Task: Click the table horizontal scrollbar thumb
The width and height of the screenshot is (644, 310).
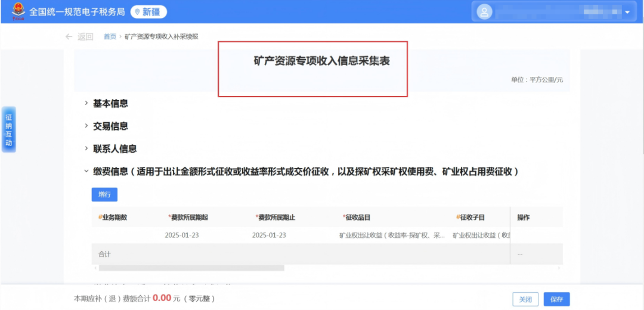Action: point(191,268)
